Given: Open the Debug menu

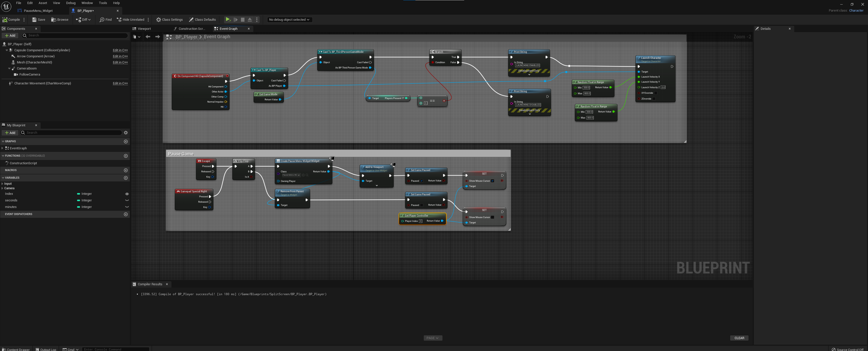Looking at the screenshot, I should coord(71,3).
